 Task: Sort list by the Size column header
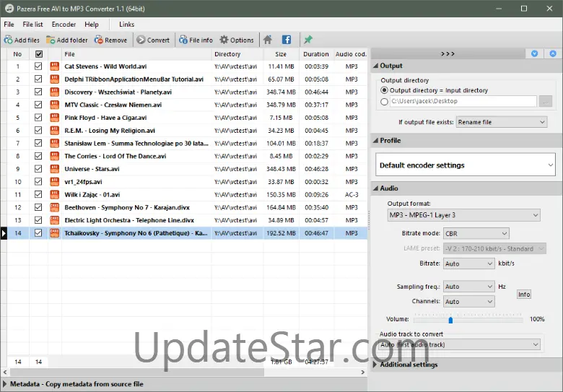pyautogui.click(x=281, y=54)
